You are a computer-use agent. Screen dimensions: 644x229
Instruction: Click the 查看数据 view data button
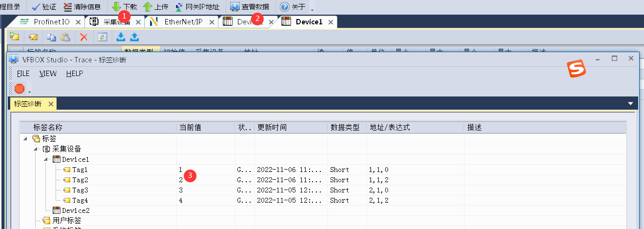tap(249, 7)
